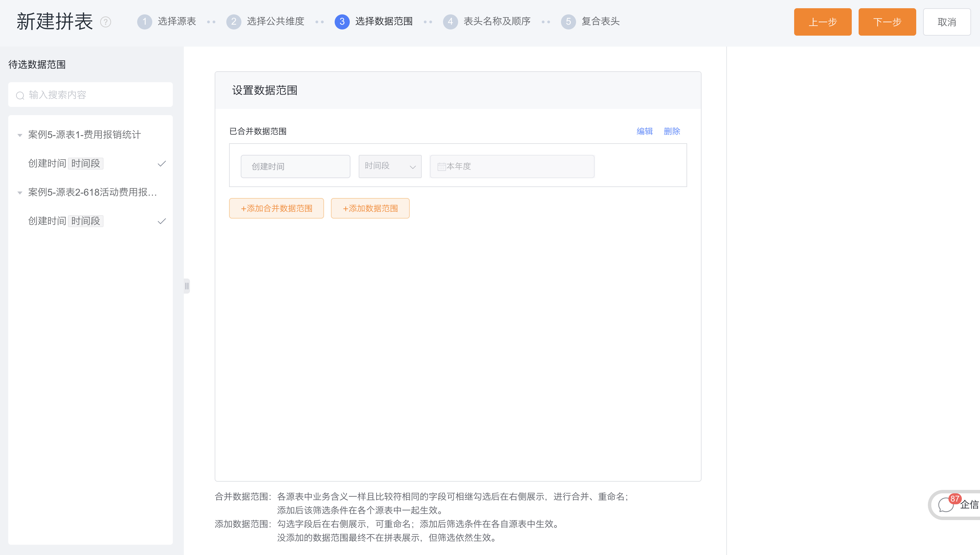Click step 2 circle number
Image resolution: width=980 pixels, height=555 pixels.
click(234, 22)
